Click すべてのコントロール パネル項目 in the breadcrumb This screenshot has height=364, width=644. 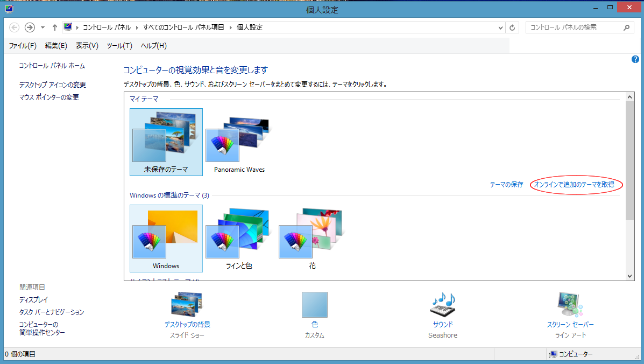pos(183,27)
